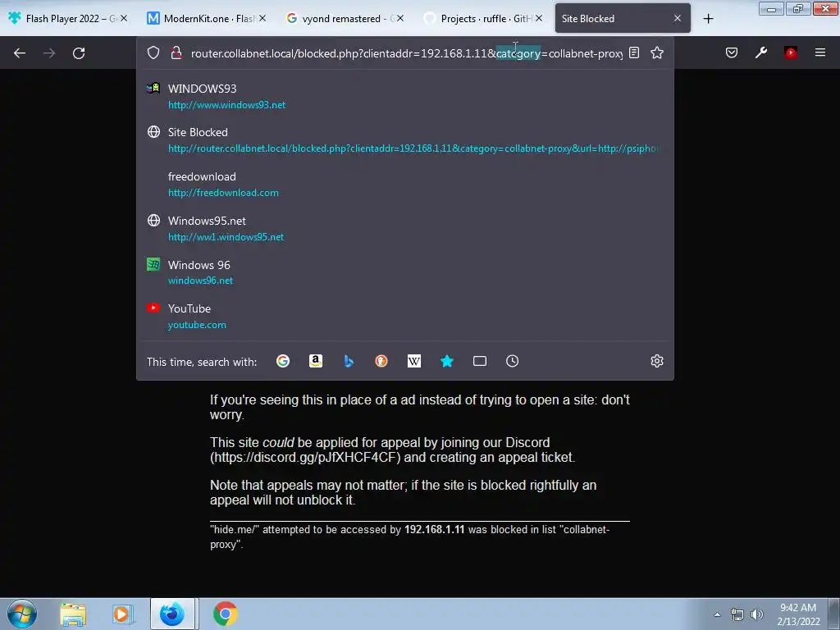Viewport: 840px width, 630px height.
Task: Search this time with Bing
Action: pos(349,361)
